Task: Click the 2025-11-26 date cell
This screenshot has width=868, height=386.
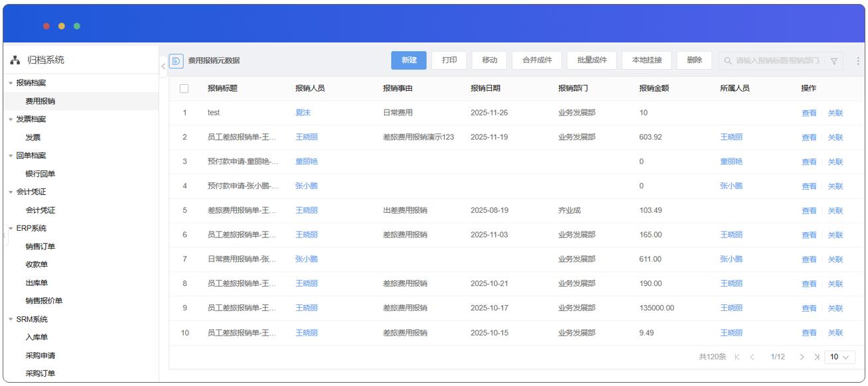Action: [489, 113]
